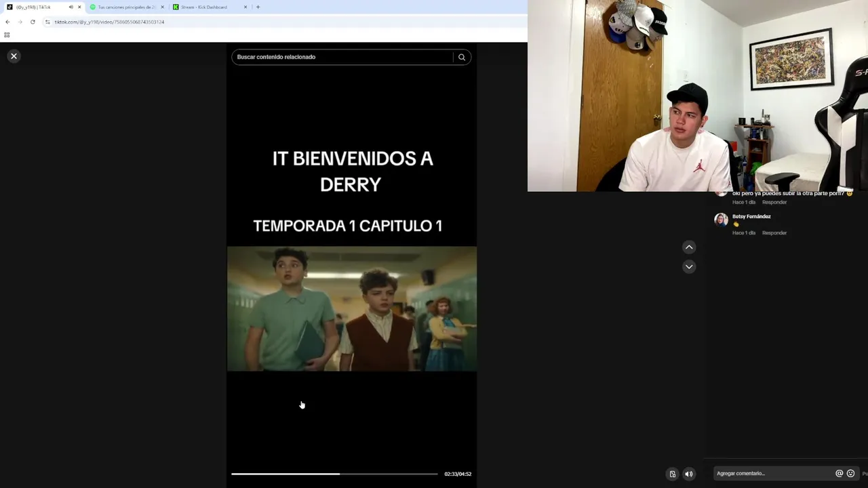
Task: Open the apps grid icon on the bookmarks bar
Action: pyautogui.click(x=7, y=35)
